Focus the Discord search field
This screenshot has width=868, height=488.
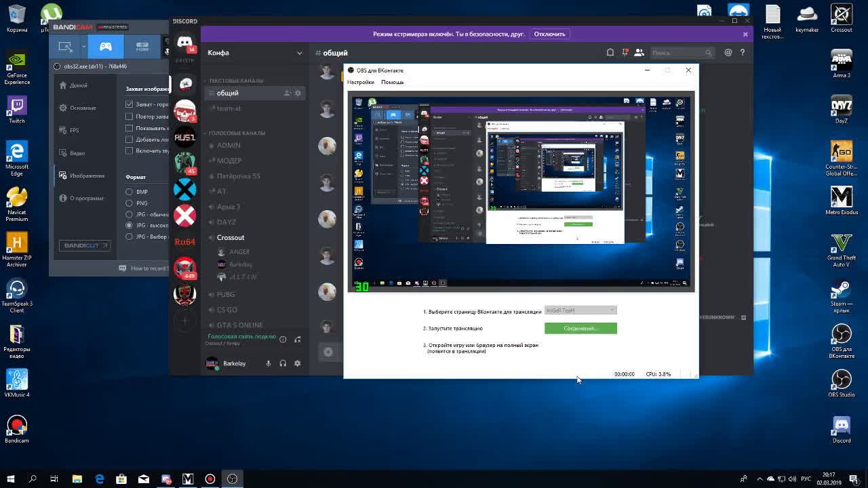tap(682, 53)
